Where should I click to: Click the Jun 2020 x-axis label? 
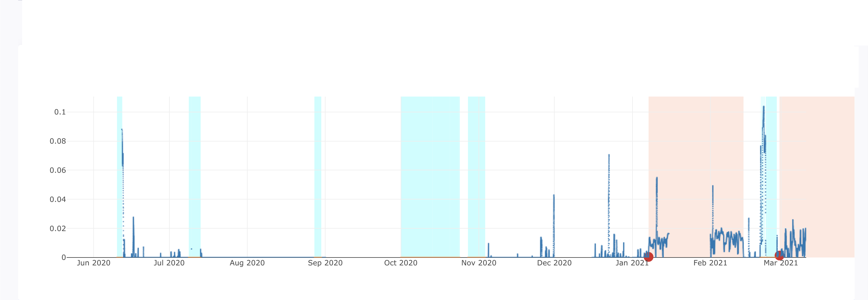coord(94,263)
